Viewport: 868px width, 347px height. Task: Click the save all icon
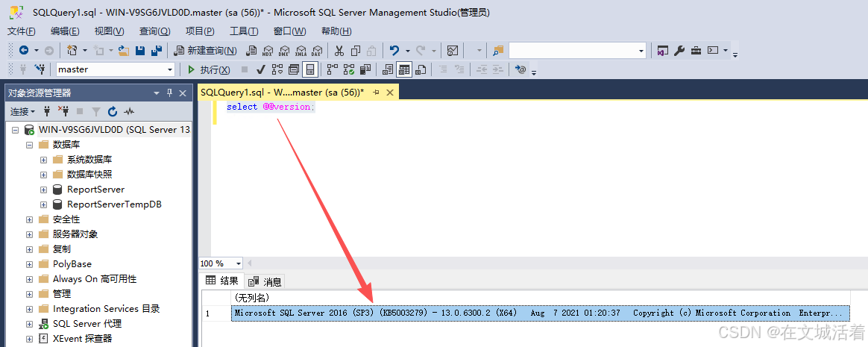[x=156, y=51]
